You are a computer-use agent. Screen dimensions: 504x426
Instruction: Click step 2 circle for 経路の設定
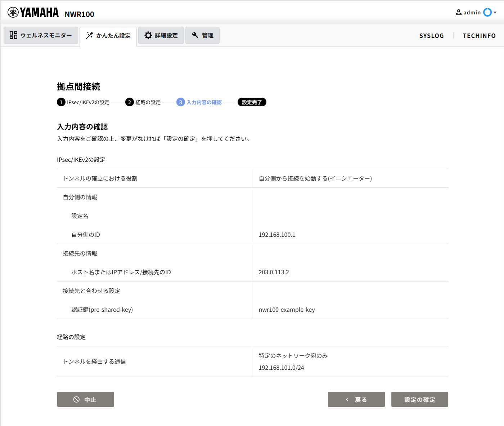click(130, 102)
